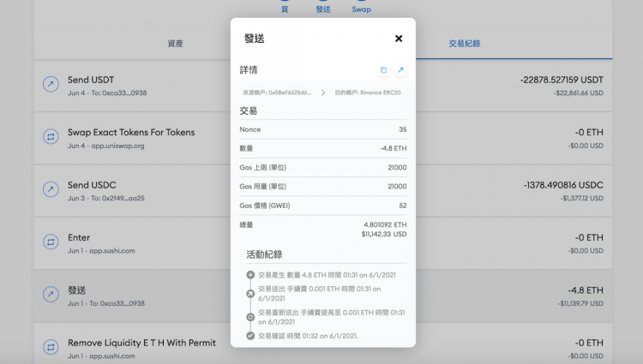Click the Jun 1 發送 arrow icon

50,295
